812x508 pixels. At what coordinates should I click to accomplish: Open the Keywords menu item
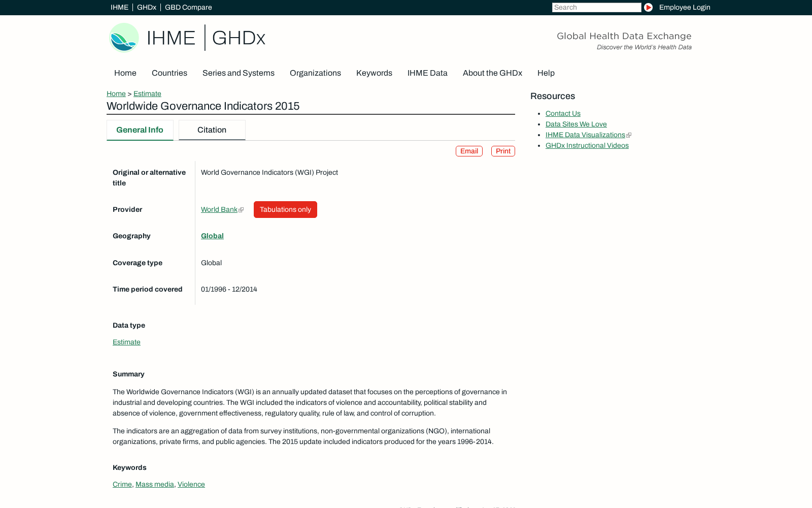point(374,73)
